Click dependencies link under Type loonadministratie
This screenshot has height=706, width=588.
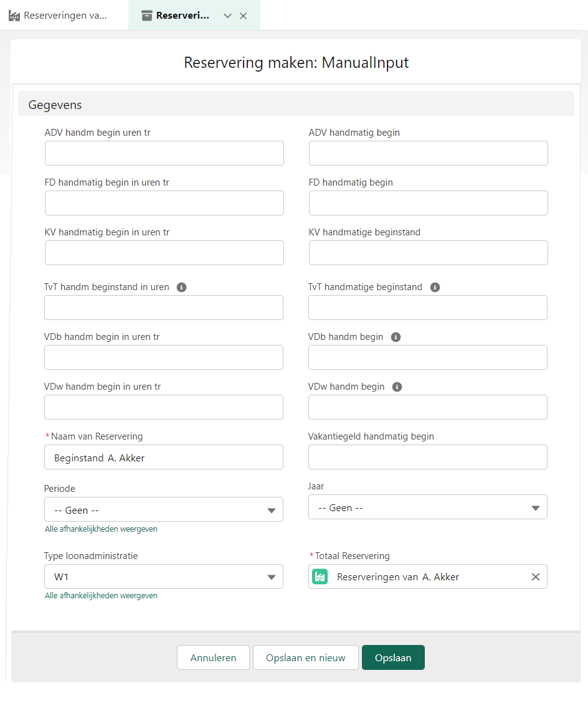[101, 595]
